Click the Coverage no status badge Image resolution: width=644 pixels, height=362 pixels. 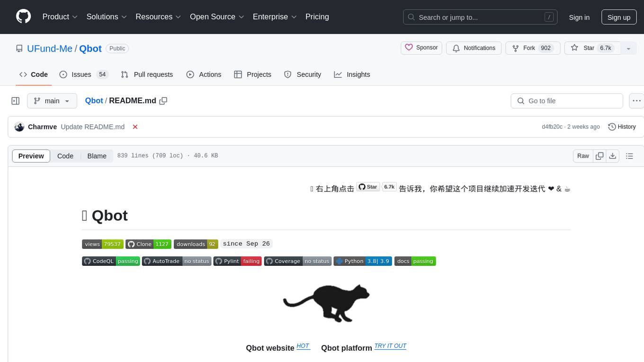tap(297, 261)
